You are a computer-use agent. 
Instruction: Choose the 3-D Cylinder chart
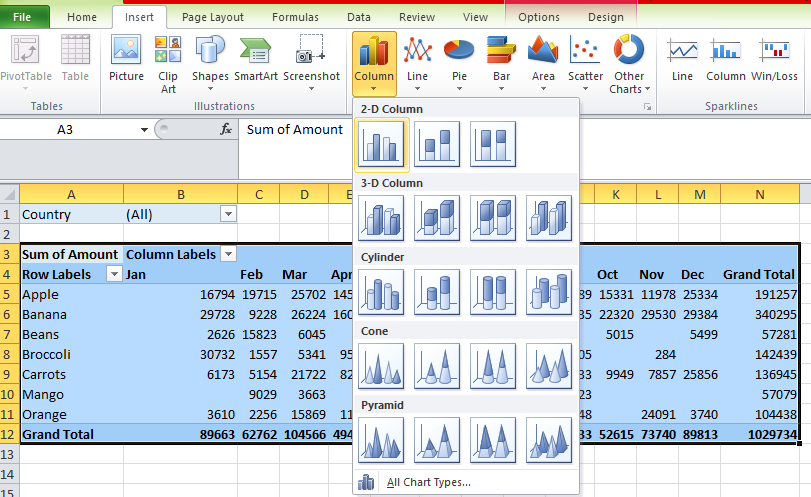[549, 292]
